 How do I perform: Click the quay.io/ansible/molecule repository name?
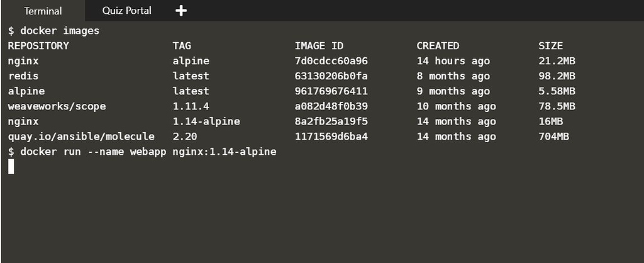tap(81, 136)
